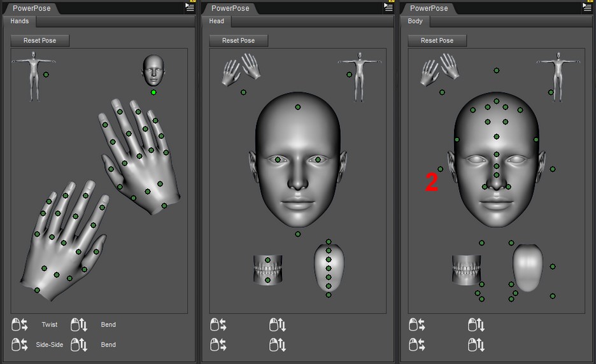The height and width of the screenshot is (364, 596).
Task: Click the node below the hands thumbnail in the Head panel
Action: click(x=243, y=92)
